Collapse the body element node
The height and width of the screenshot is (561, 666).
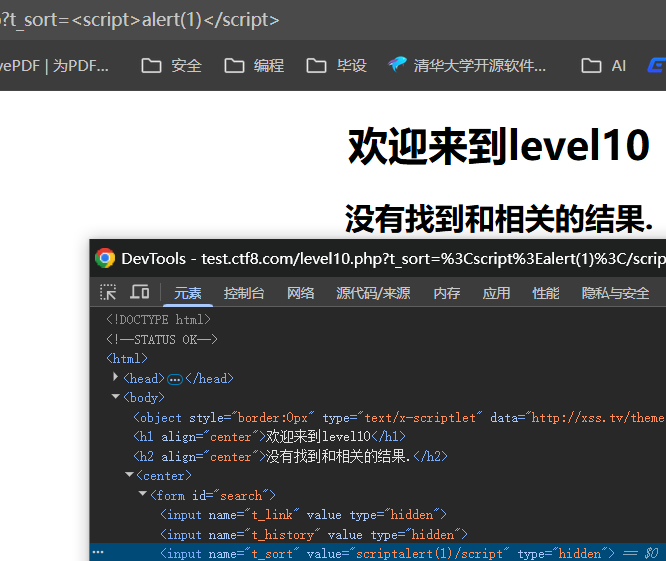point(115,396)
